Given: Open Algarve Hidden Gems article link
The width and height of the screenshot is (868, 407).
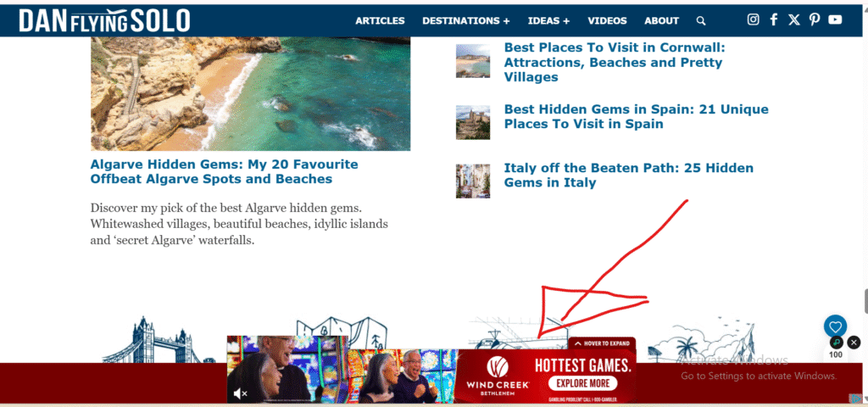Looking at the screenshot, I should pos(224,171).
